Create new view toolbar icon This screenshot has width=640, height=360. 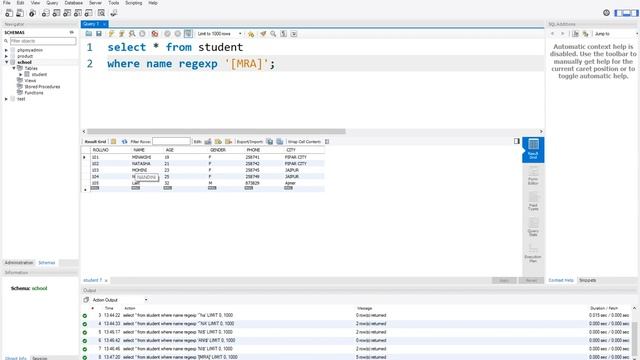coord(67,13)
